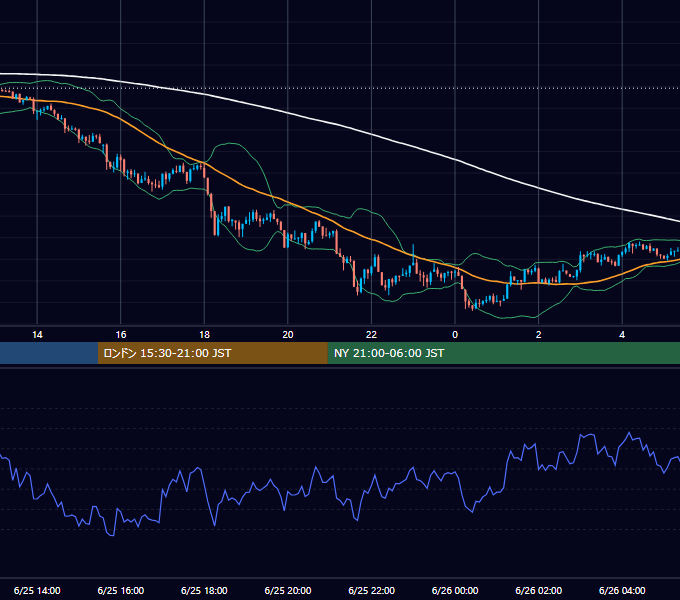Click the hour label 18 on price chart axis
Viewport: 680px width, 600px height.
(x=204, y=335)
